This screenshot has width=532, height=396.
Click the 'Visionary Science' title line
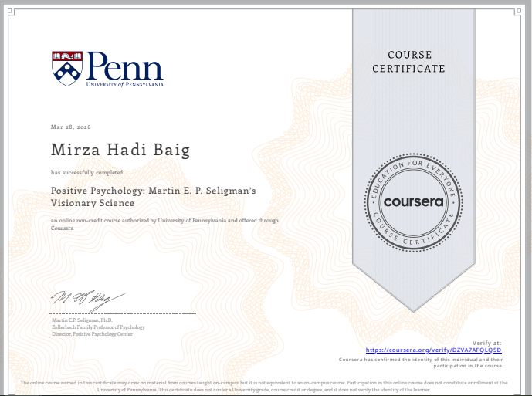93,203
